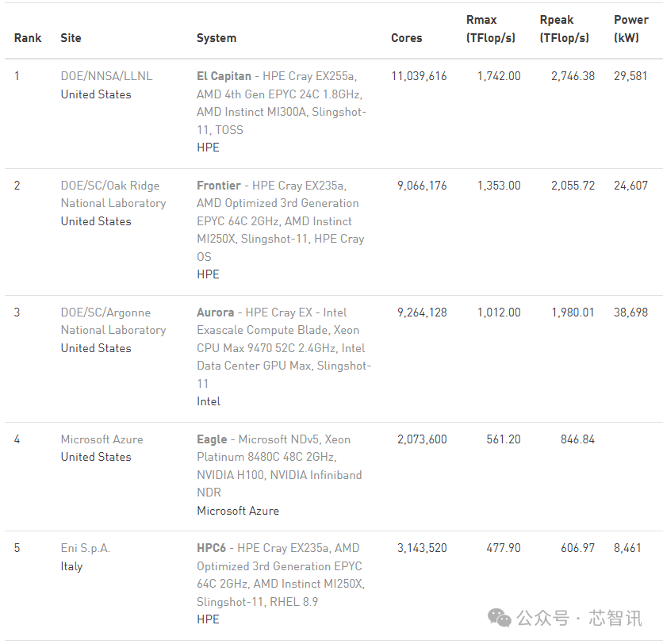
Task: Click the System column header
Action: (x=217, y=38)
